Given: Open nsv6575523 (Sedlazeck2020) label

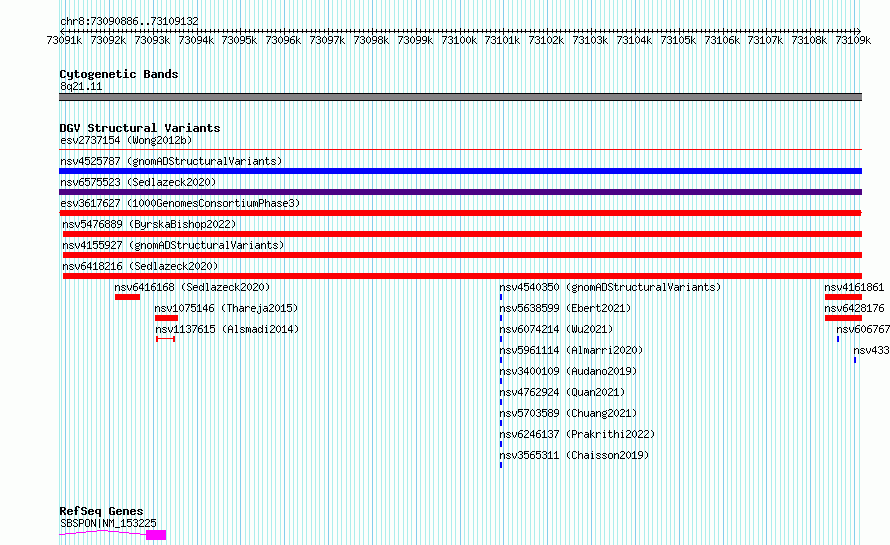Looking at the screenshot, I should tap(138, 182).
